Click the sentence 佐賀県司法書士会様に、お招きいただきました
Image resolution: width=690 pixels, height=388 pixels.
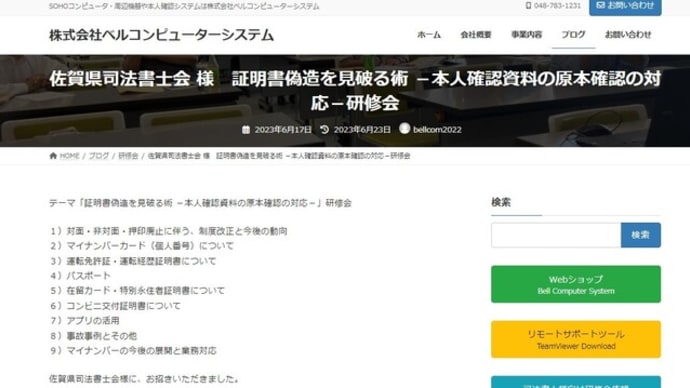click(x=144, y=379)
